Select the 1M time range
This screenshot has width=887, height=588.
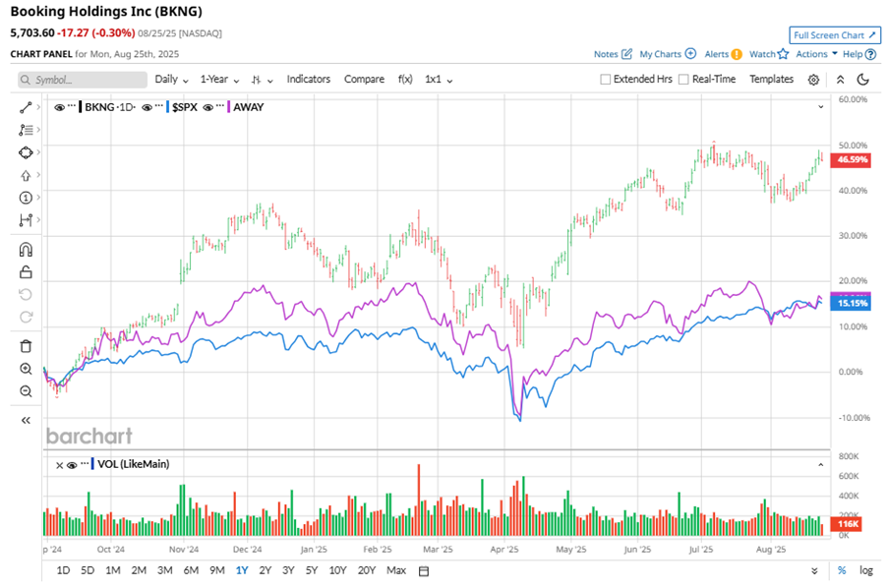point(112,570)
